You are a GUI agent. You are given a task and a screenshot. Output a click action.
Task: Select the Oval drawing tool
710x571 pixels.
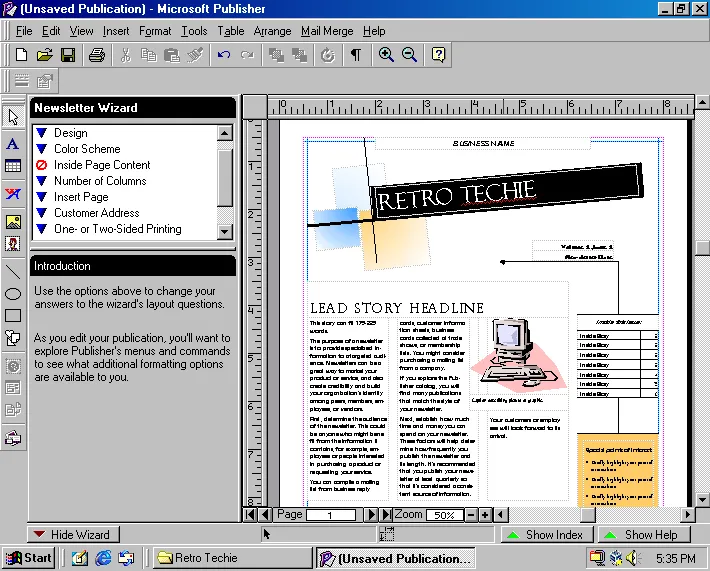pyautogui.click(x=13, y=294)
